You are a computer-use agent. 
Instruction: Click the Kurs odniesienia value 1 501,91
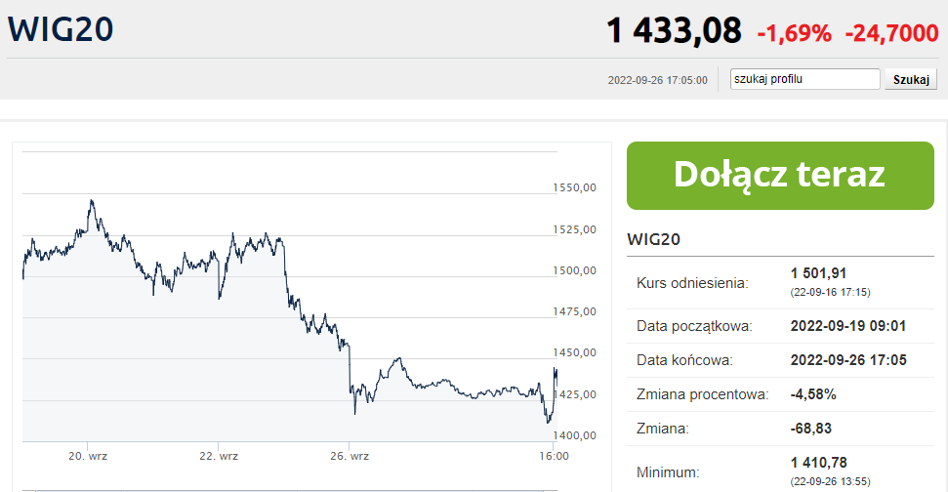click(819, 273)
